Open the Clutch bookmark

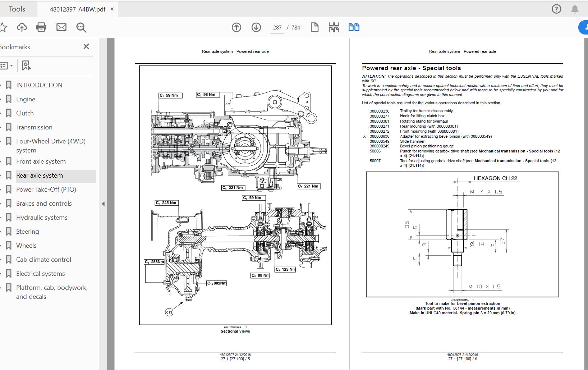click(25, 113)
